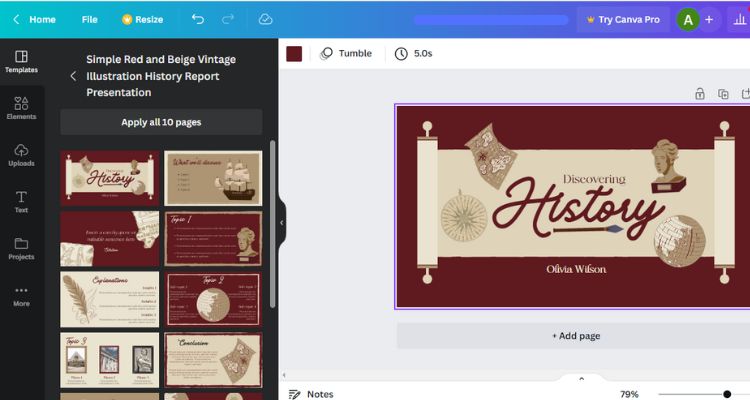The image size is (750, 400).
Task: Redo the last undone action
Action: (x=228, y=19)
